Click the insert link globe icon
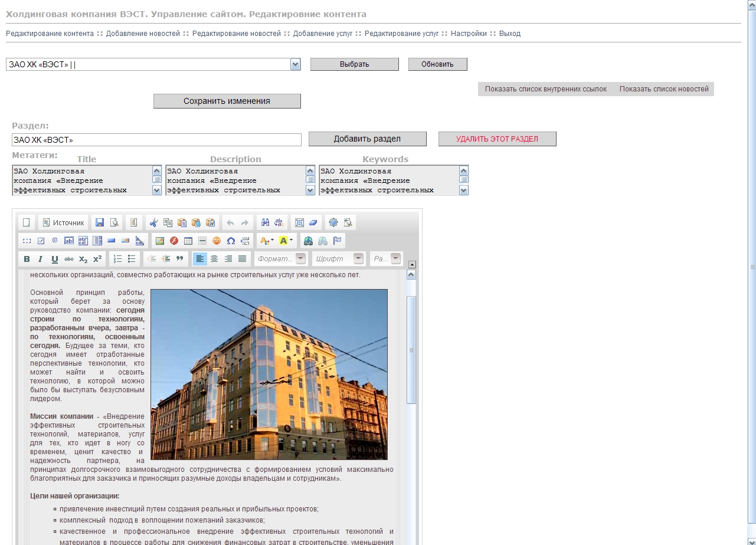Screen dimensions: 756x545 point(307,241)
